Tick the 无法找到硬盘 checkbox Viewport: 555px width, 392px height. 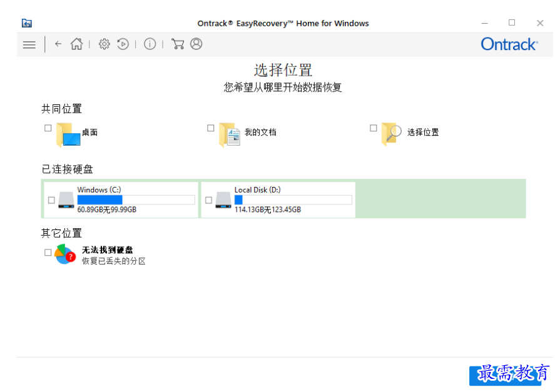click(48, 253)
